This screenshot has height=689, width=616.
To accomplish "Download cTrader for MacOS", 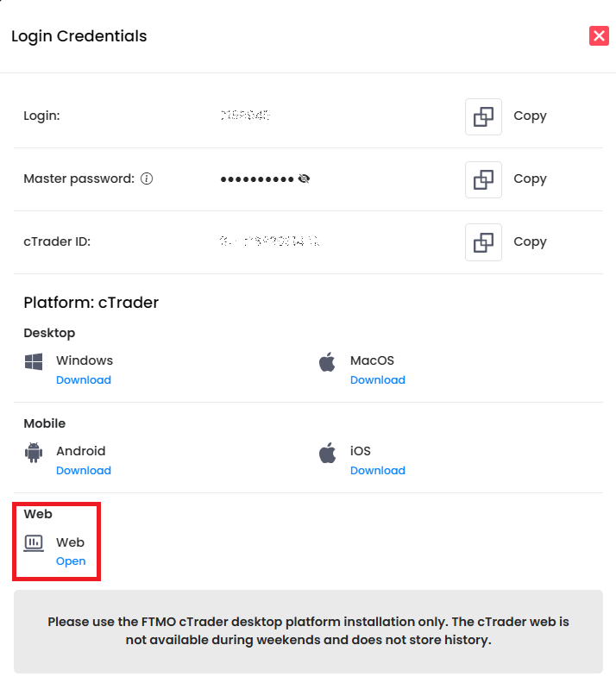I will point(378,380).
